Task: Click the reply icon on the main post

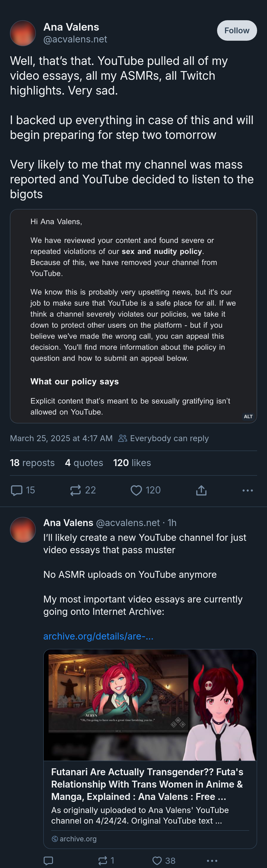Action: pos(17,490)
